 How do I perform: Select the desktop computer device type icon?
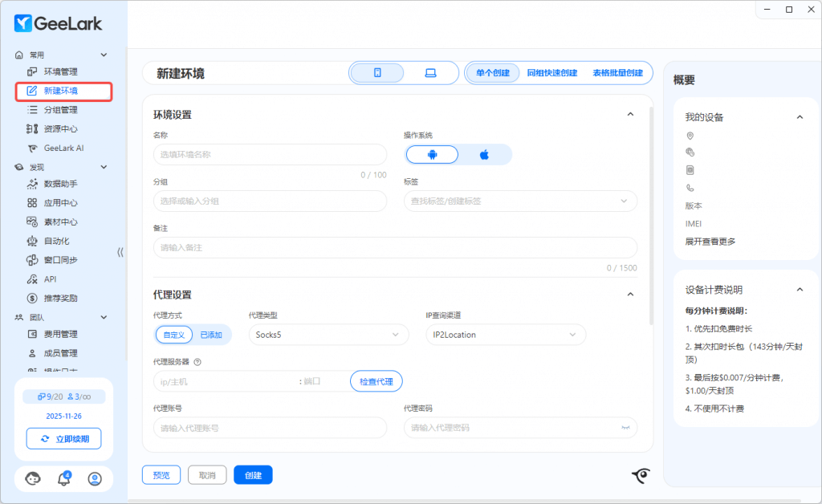[x=430, y=73]
